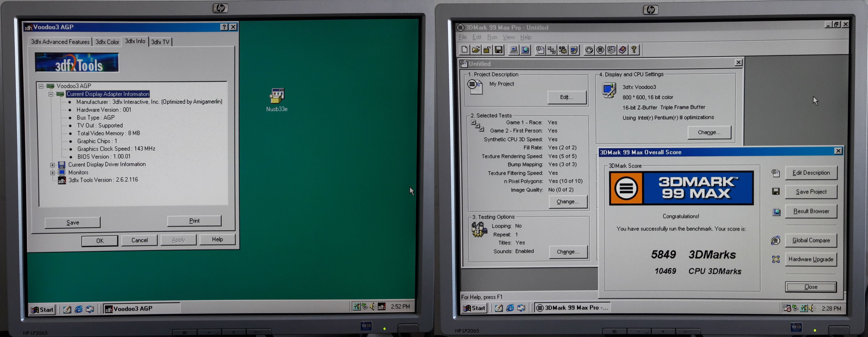
Task: Click the project description toolbar icon in 3DMark
Action: pyautogui.click(x=540, y=50)
